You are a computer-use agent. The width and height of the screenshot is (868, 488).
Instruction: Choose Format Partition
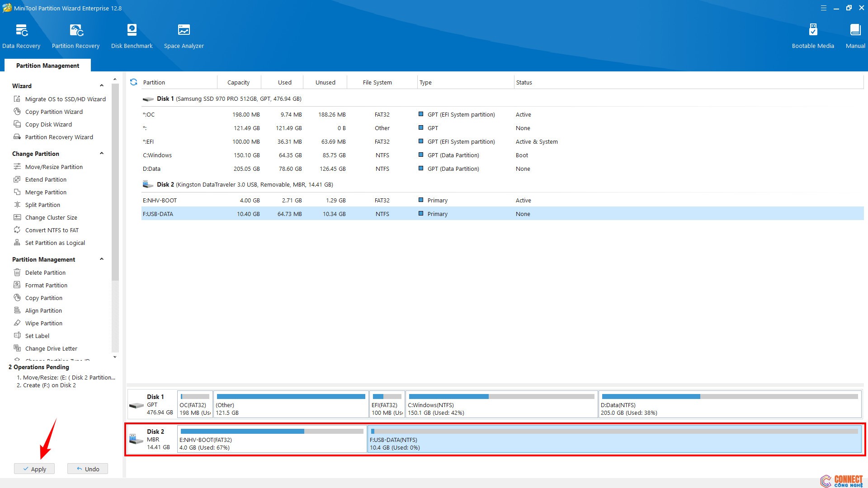coord(41,285)
